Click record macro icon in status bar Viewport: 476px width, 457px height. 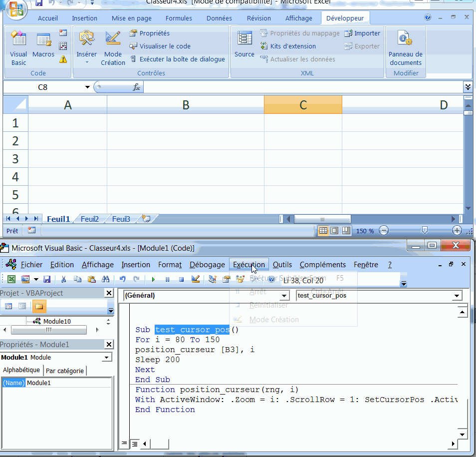[x=31, y=230]
